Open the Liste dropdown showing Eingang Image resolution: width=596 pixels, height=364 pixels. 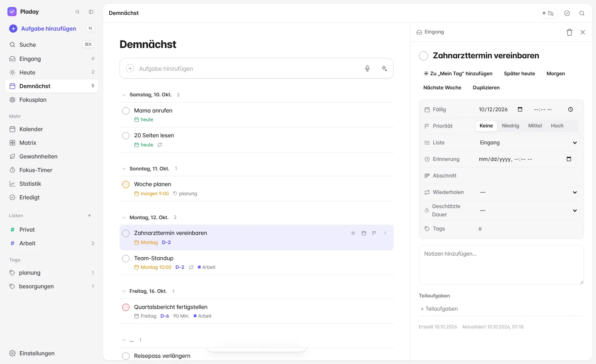tap(528, 143)
